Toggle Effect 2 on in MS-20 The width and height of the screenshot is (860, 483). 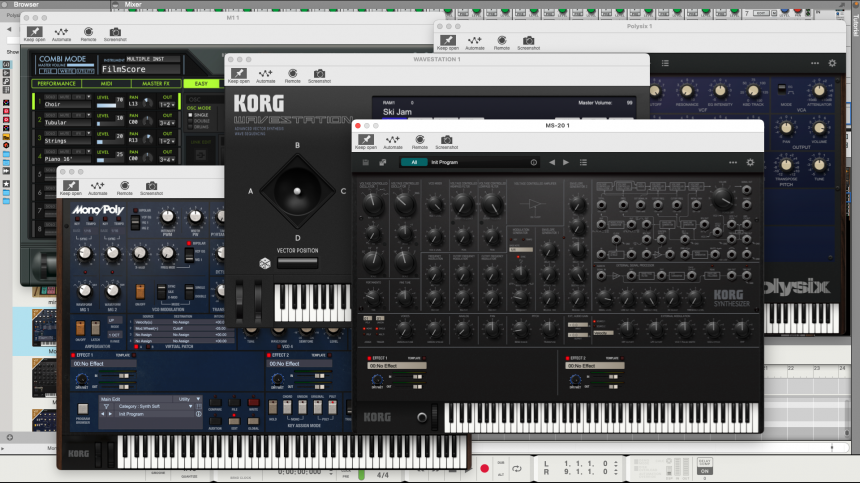click(x=567, y=358)
